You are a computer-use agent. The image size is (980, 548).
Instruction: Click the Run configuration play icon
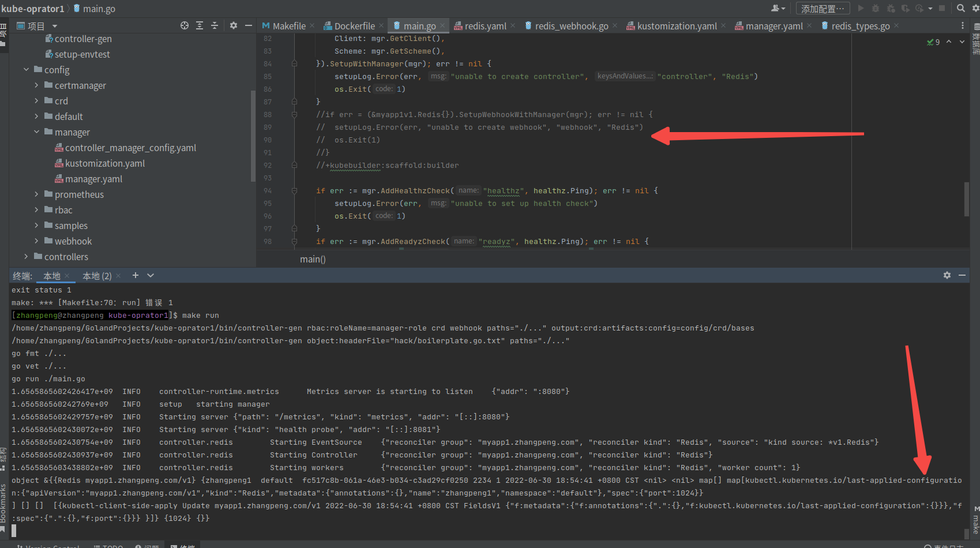point(861,8)
